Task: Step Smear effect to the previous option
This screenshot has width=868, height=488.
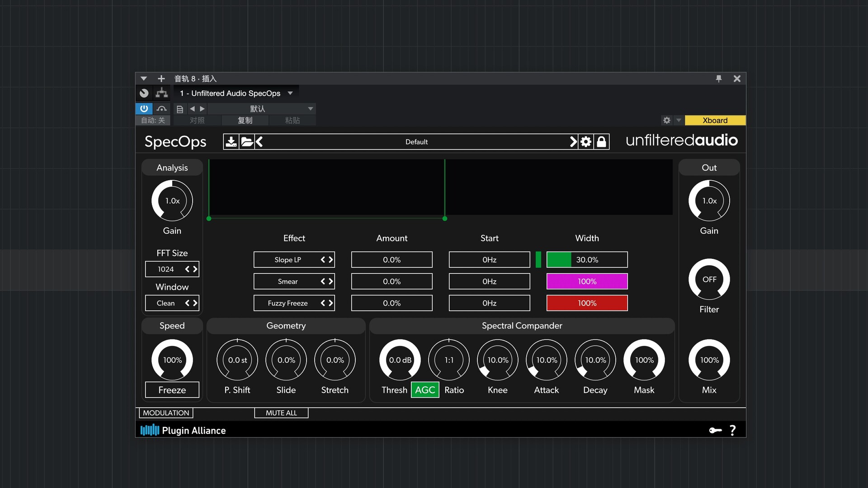Action: [323, 282]
